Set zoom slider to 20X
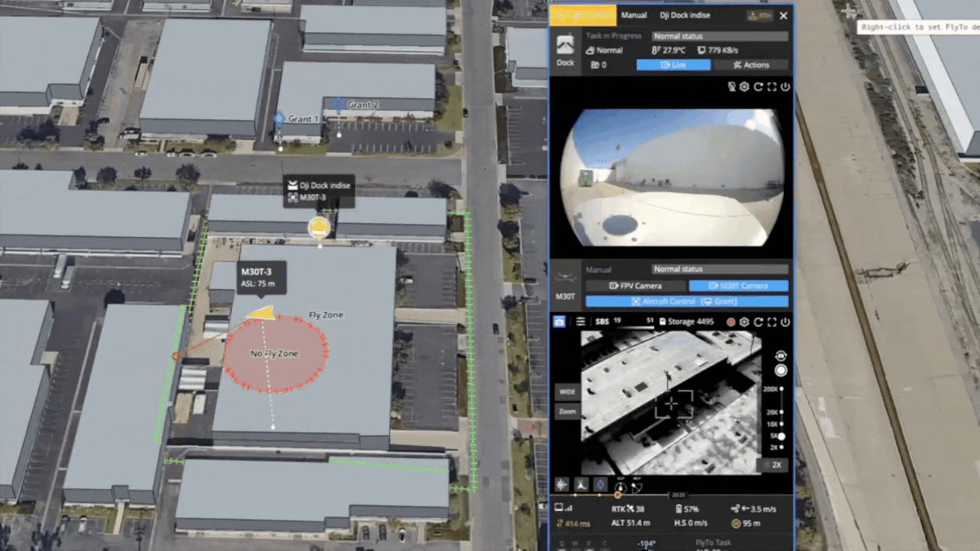This screenshot has width=980, height=551. 781,412
